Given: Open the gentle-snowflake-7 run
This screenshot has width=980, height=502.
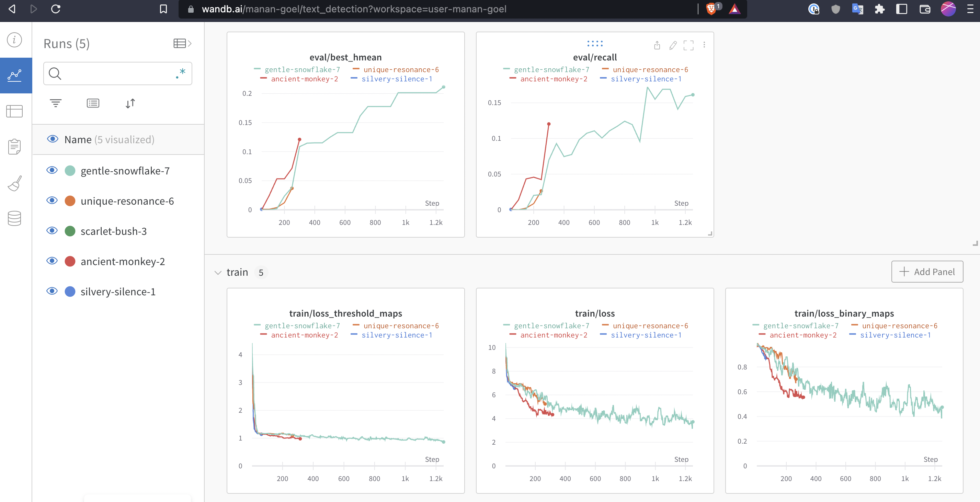Looking at the screenshot, I should (125, 171).
